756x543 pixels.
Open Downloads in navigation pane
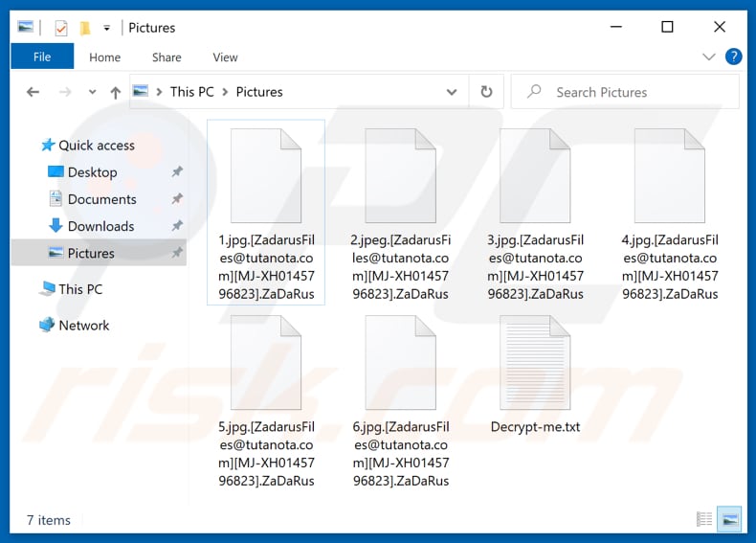coord(100,226)
